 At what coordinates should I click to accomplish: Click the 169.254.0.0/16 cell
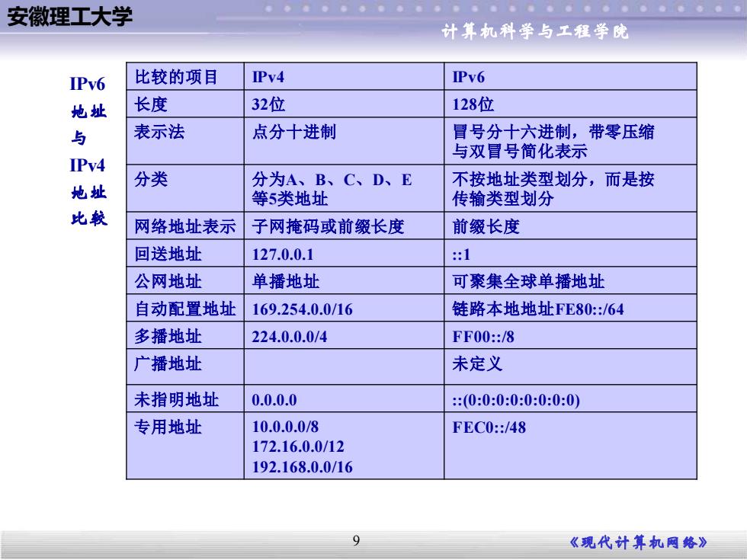pos(344,308)
